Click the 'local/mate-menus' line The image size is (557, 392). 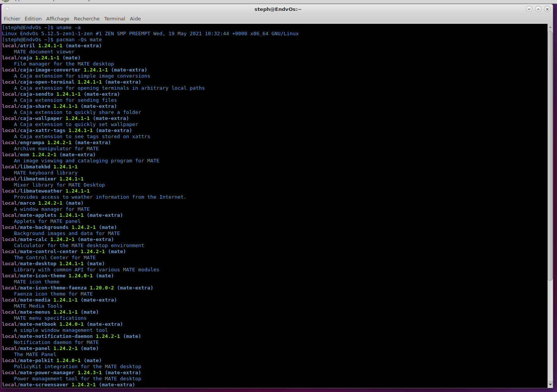[x=50, y=312]
